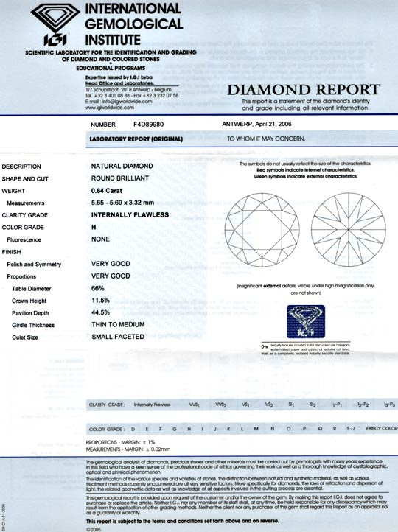Viewport: 398px width, 532px height.
Task: Click the green symbols external characteristics note
Action: [305, 176]
